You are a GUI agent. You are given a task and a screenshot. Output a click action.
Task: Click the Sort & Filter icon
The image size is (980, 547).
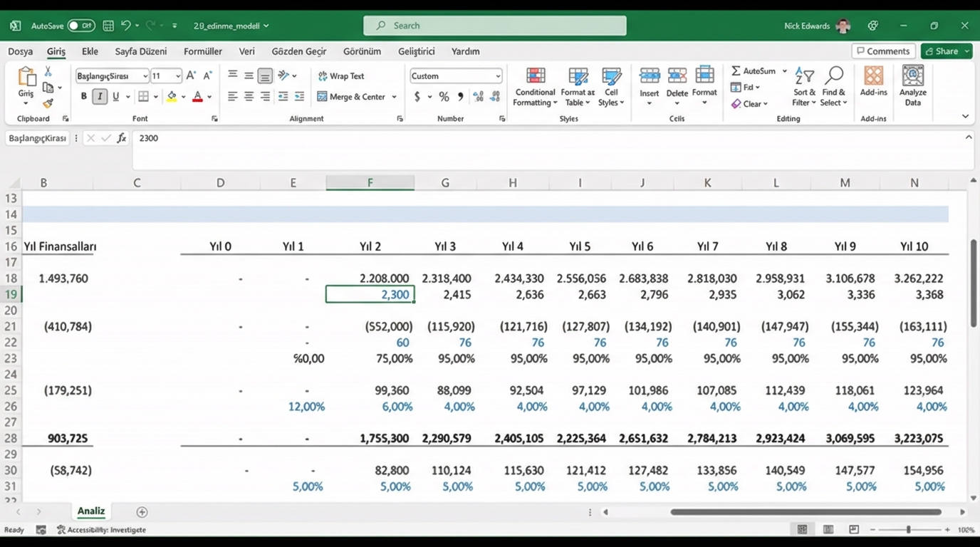tap(805, 77)
